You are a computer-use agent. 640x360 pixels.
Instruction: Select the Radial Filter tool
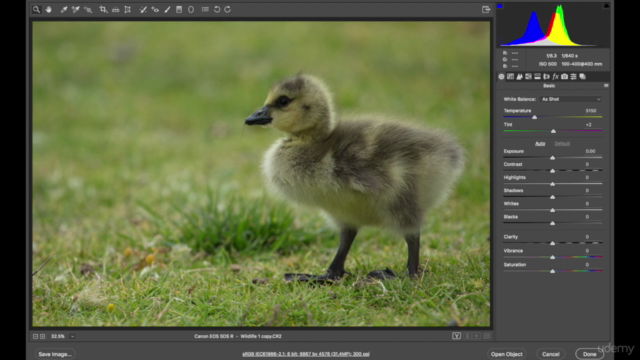(191, 9)
